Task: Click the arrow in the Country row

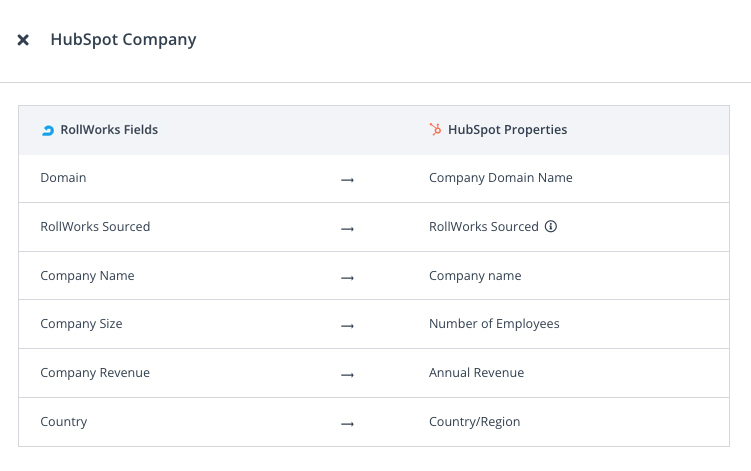Action: click(x=347, y=423)
